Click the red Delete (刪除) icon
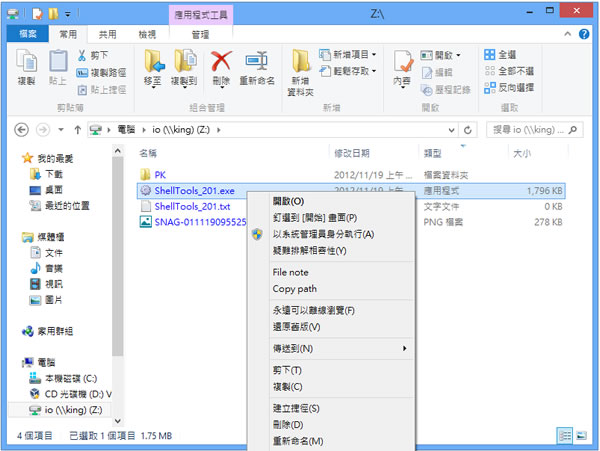Screen dimensions: 600x451 [x=221, y=61]
